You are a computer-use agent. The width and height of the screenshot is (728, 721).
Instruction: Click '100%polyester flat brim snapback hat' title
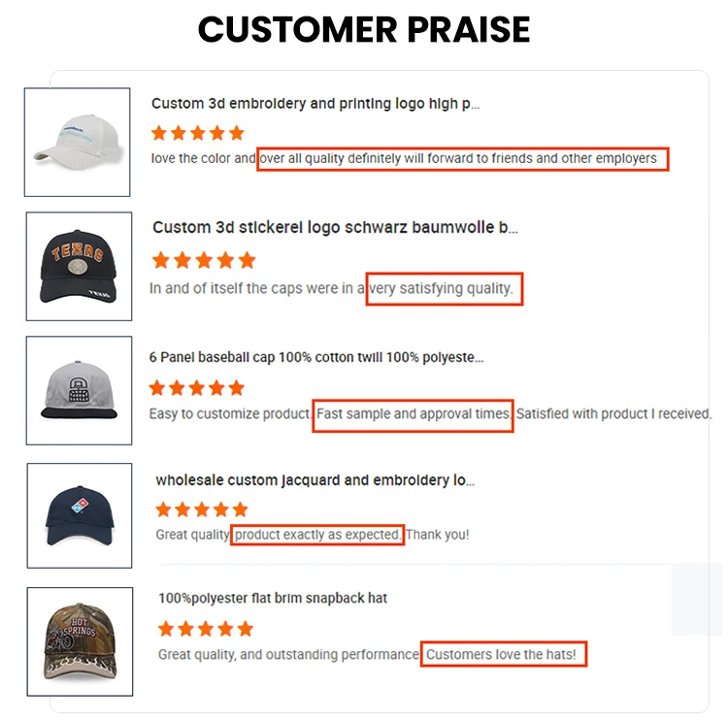coord(273,599)
